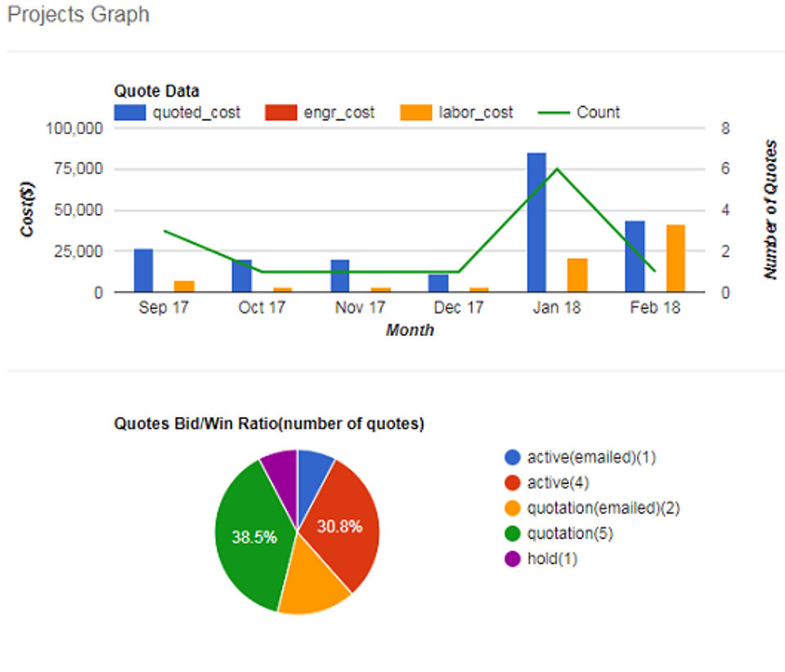The image size is (785, 672).
Task: Click the 25,000 y-axis value
Action: click(x=78, y=251)
